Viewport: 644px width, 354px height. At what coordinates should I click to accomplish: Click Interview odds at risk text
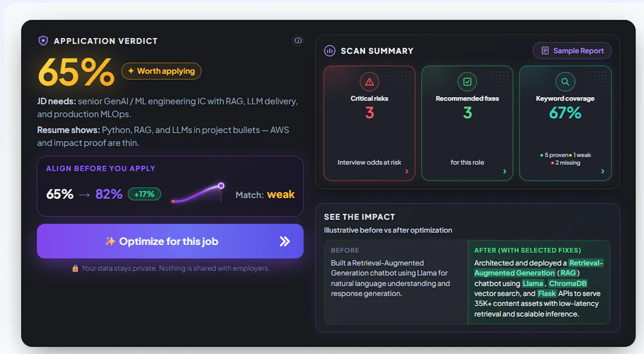pos(369,162)
